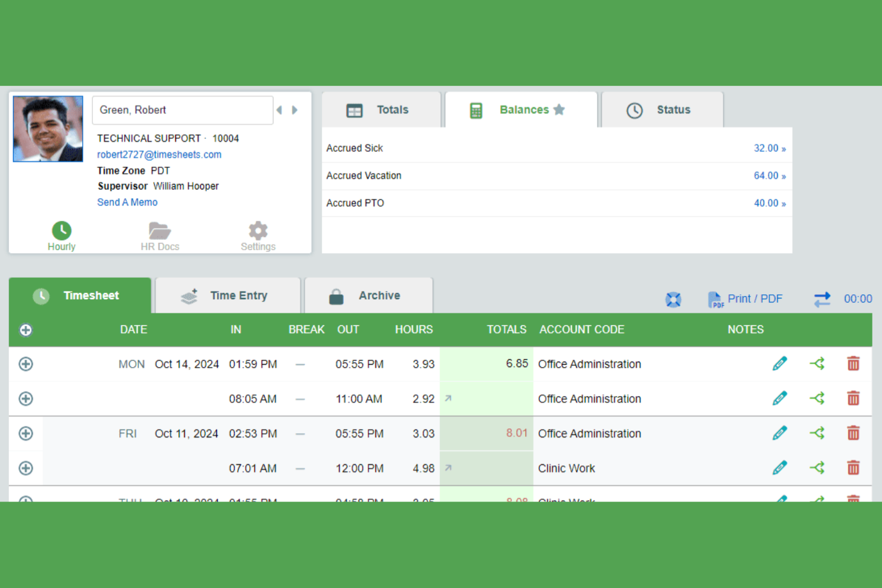Click the 00:00 timer value
This screenshot has width=882, height=588.
point(858,299)
